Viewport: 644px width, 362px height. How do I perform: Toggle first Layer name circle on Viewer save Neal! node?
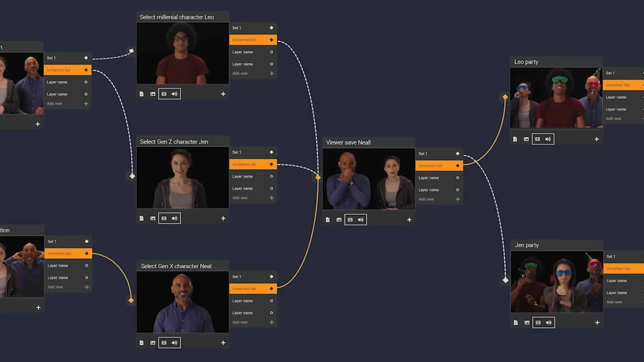pyautogui.click(x=458, y=178)
